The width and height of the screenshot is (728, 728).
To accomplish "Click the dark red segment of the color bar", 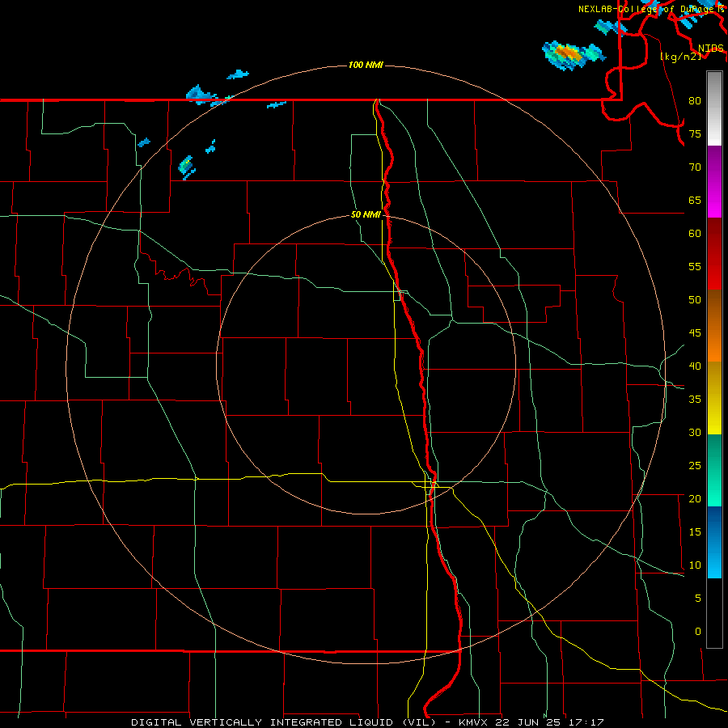I will tap(714, 253).
